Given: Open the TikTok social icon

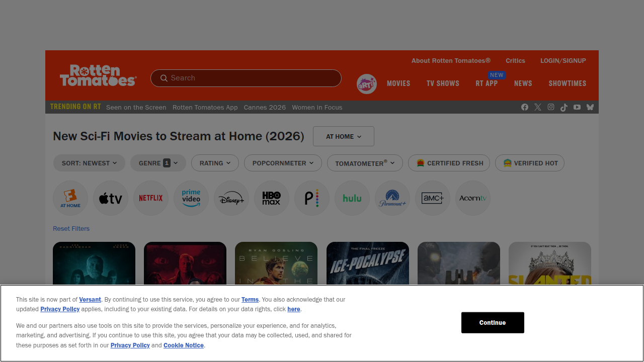Looking at the screenshot, I should coord(564,107).
